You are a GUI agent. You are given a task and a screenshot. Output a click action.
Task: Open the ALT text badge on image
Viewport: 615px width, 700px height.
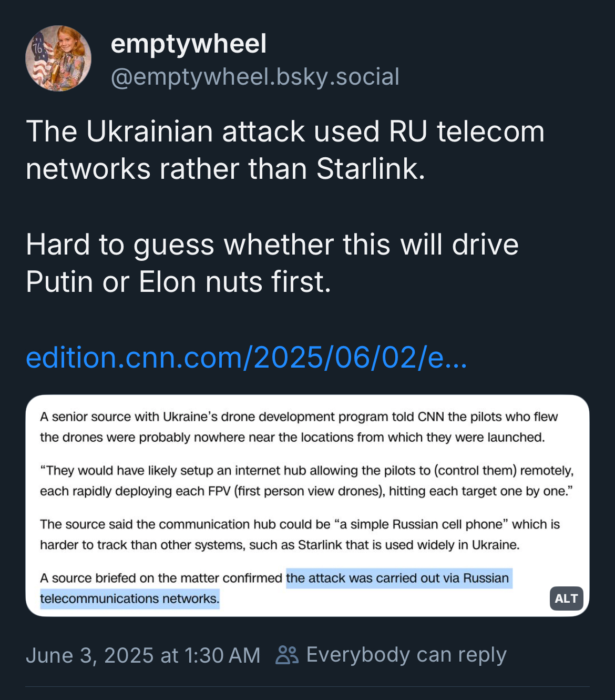[566, 598]
